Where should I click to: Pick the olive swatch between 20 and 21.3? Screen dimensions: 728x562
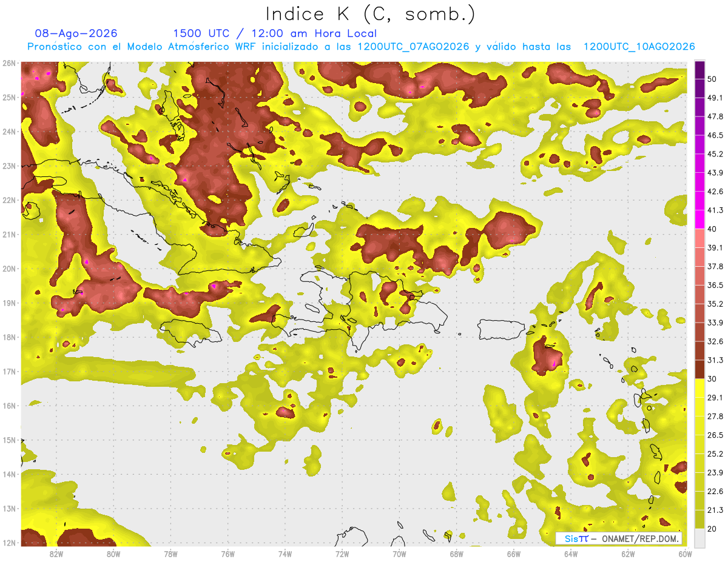click(x=699, y=520)
